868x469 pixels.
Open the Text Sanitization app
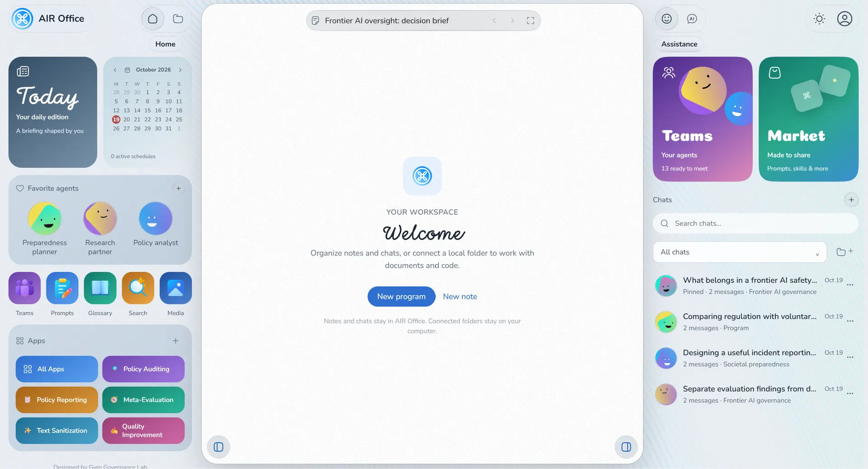coord(57,431)
